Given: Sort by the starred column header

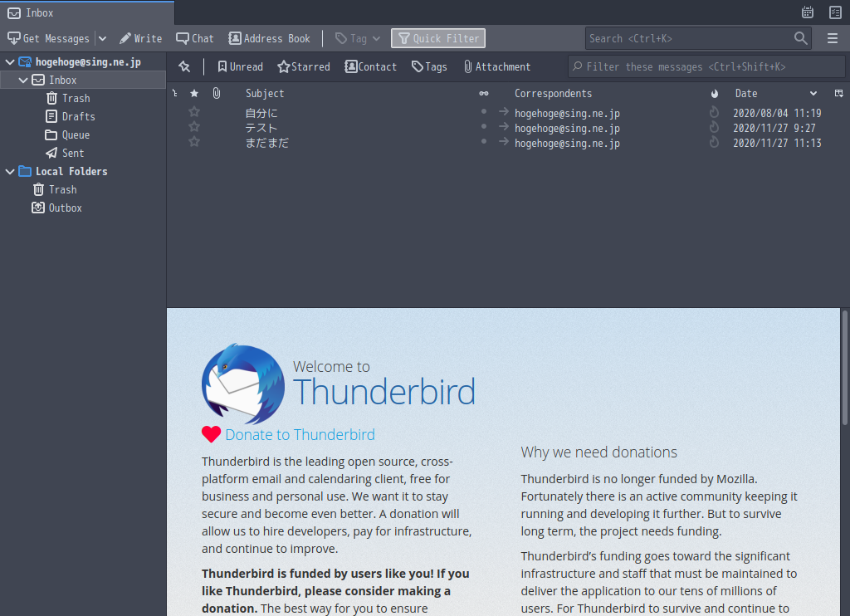Looking at the screenshot, I should pos(194,93).
